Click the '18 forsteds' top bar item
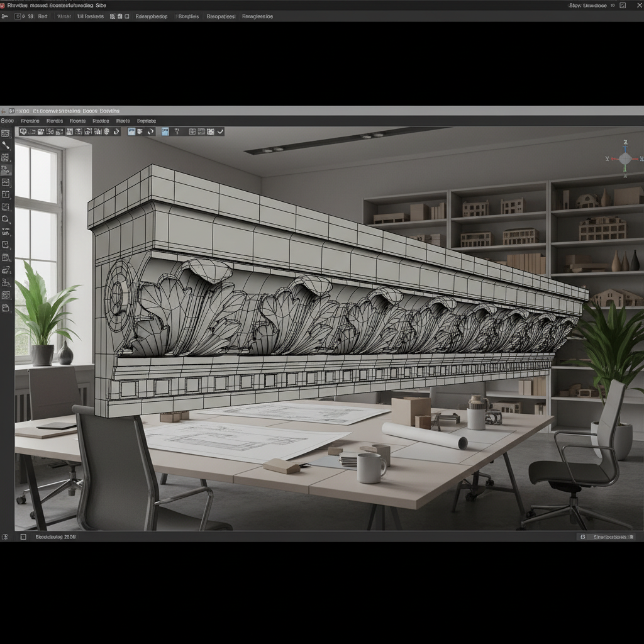Viewport: 644px width, 644px height. (x=91, y=16)
